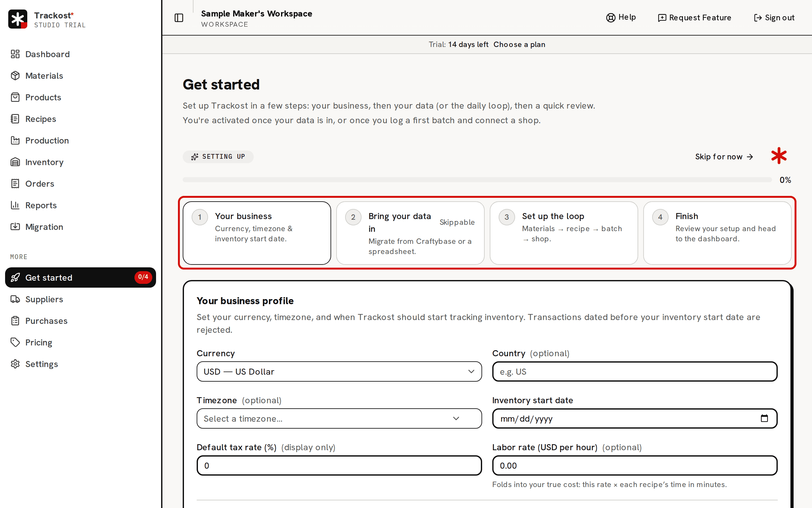
Task: Click the Default tax rate field
Action: (x=339, y=466)
